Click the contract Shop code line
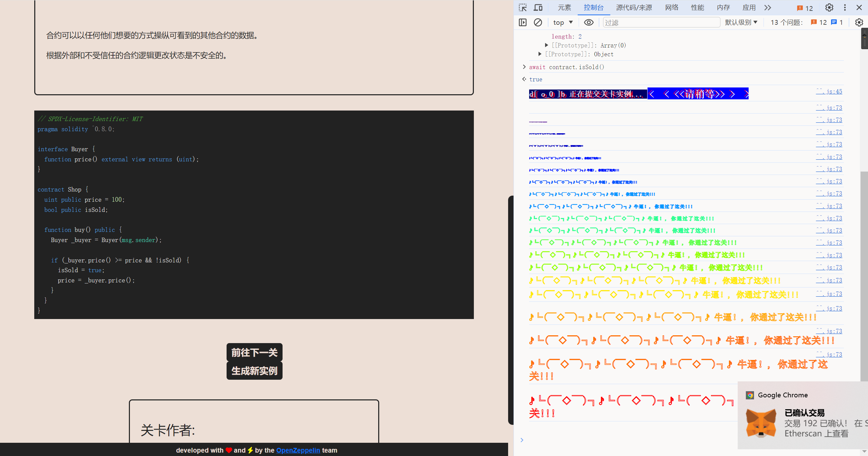This screenshot has width=868, height=456. point(63,190)
